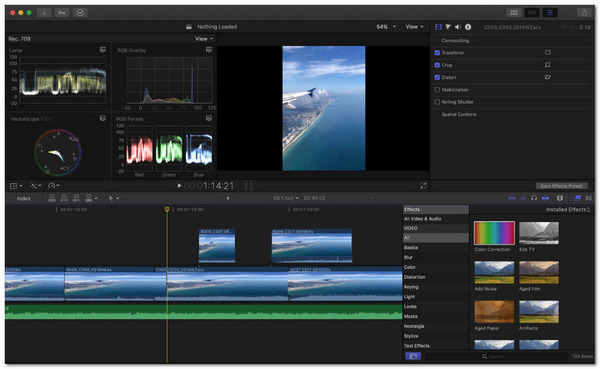Open the overwrite edit options dropdown

[91, 198]
